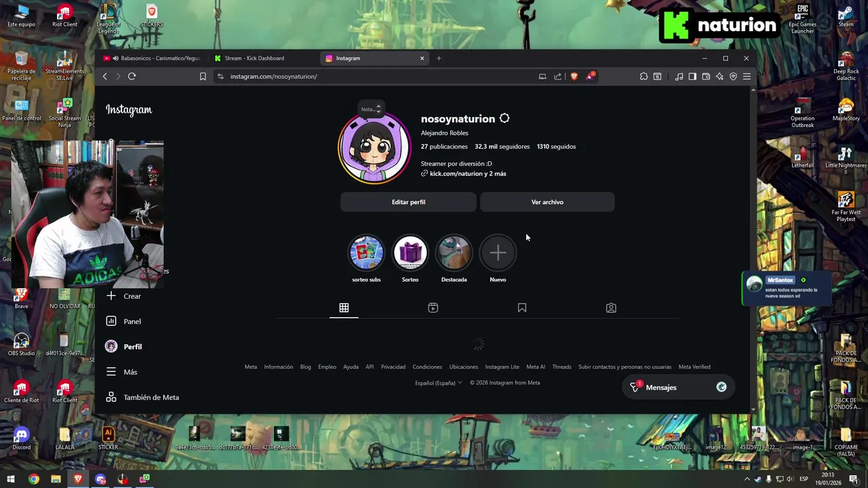Screen dimensions: 868x488
Task: Open También de Meta menu
Action: point(142,397)
